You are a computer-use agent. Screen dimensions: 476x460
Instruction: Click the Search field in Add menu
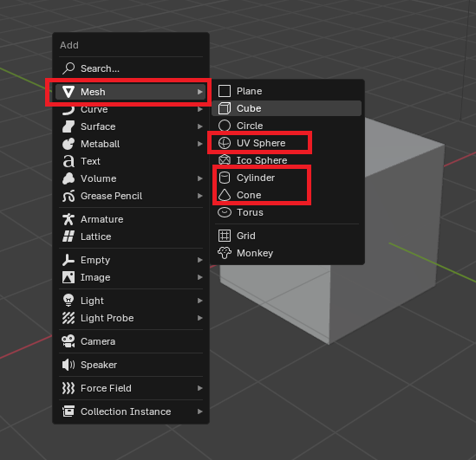[x=131, y=68]
